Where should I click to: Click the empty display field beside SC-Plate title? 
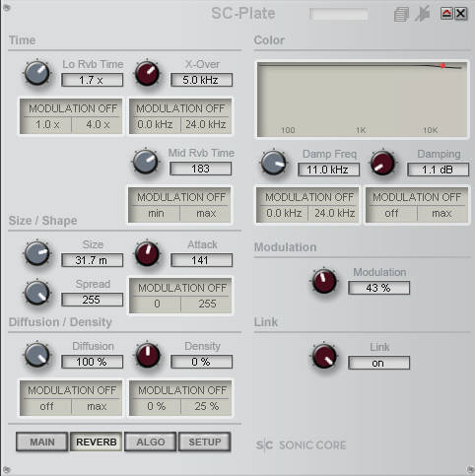tap(338, 14)
